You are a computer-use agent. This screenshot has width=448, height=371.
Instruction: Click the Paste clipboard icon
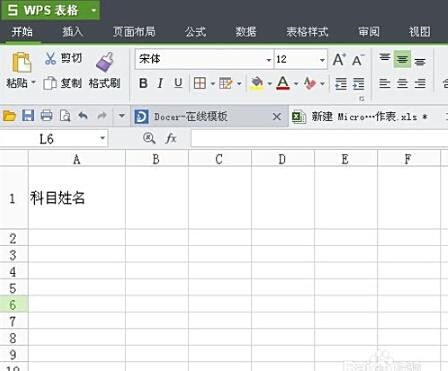[21, 63]
